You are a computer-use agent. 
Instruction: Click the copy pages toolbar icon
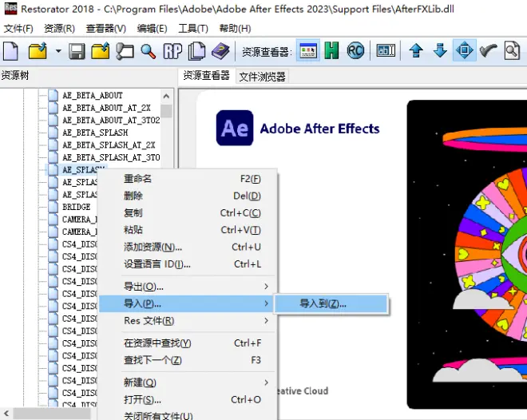(196, 51)
